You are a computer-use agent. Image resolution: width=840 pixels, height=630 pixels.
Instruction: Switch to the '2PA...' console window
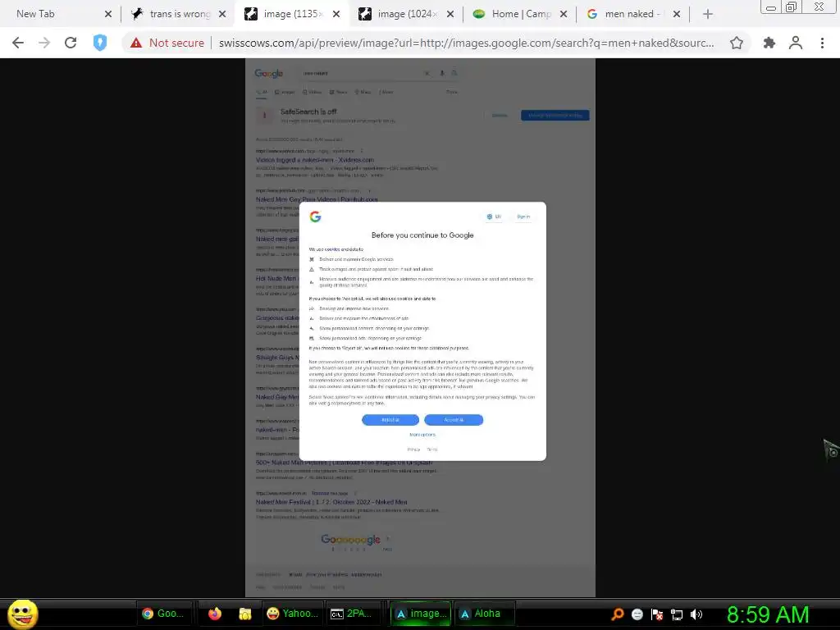point(353,614)
